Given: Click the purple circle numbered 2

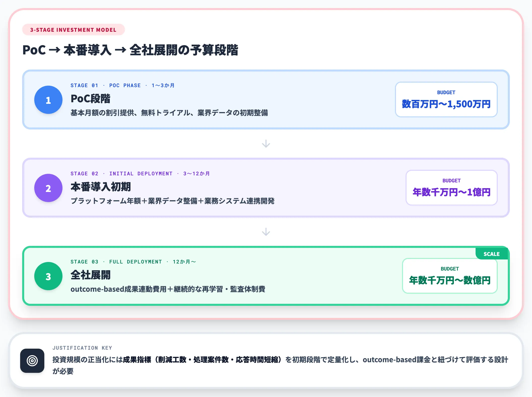Looking at the screenshot, I should tap(48, 188).
